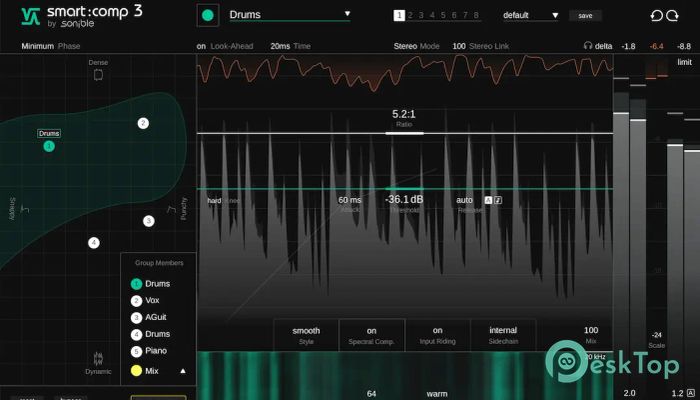
Task: Select the Dense character icon
Action: 98,75
